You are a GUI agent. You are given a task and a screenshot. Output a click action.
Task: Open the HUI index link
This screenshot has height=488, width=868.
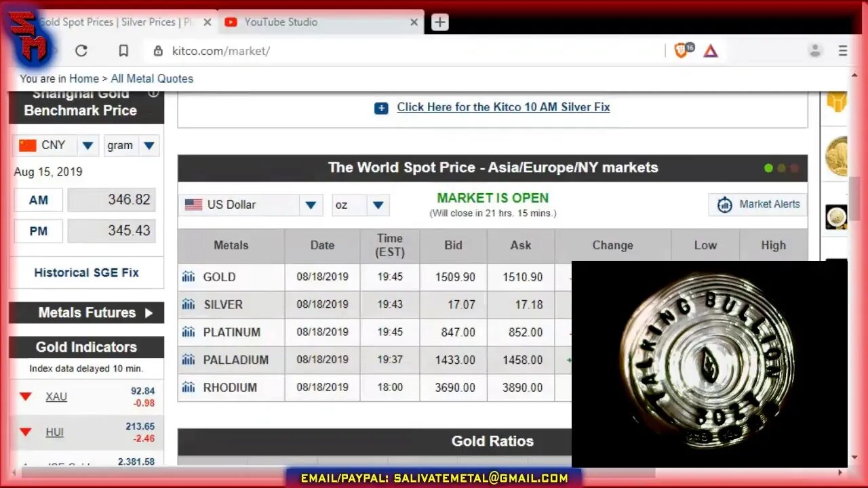pyautogui.click(x=55, y=432)
